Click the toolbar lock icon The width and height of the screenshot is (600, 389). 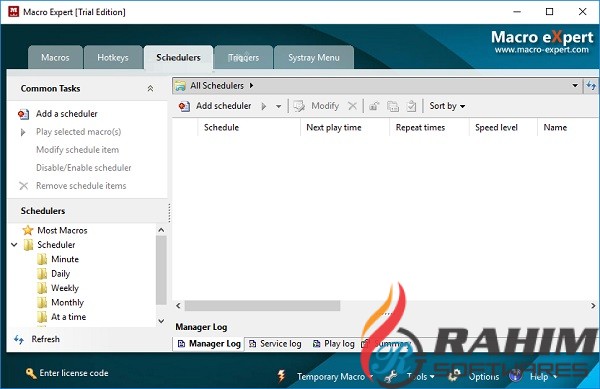(x=374, y=106)
